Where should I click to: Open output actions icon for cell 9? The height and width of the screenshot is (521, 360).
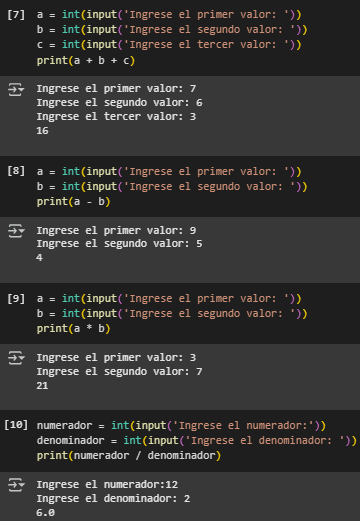click(x=16, y=358)
